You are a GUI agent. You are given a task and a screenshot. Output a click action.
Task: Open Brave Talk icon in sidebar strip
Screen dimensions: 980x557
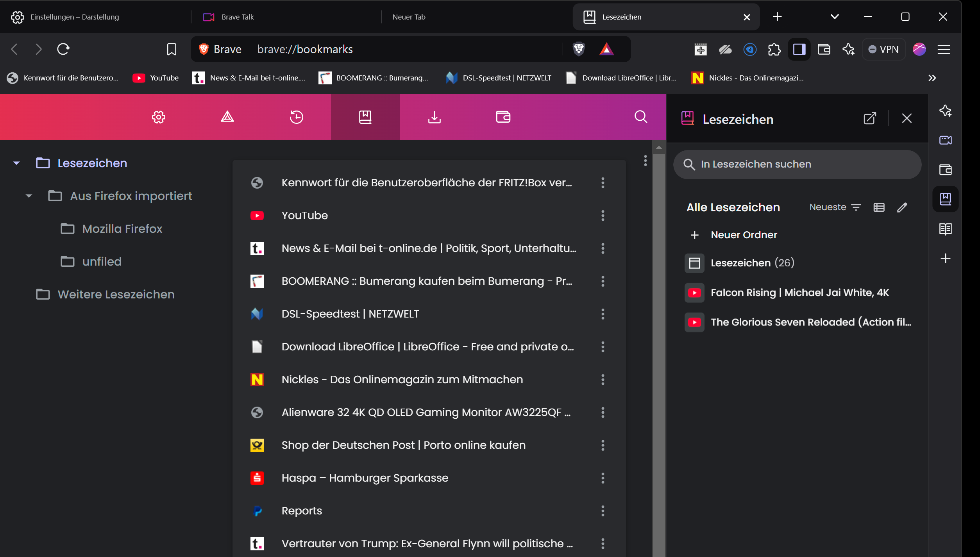[x=946, y=140]
